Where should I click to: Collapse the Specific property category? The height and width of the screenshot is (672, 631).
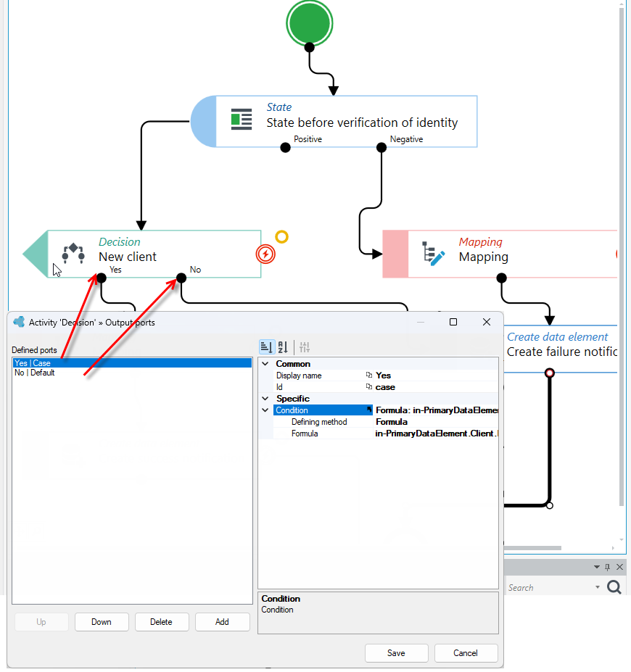[265, 399]
